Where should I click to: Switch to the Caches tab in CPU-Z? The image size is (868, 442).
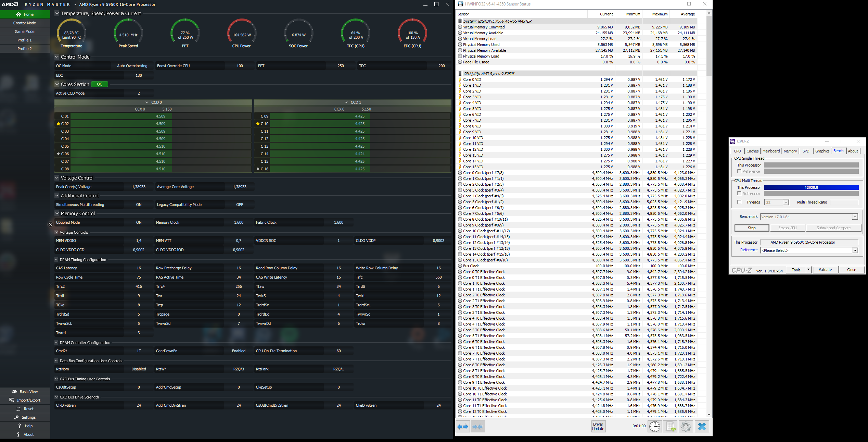(x=752, y=151)
